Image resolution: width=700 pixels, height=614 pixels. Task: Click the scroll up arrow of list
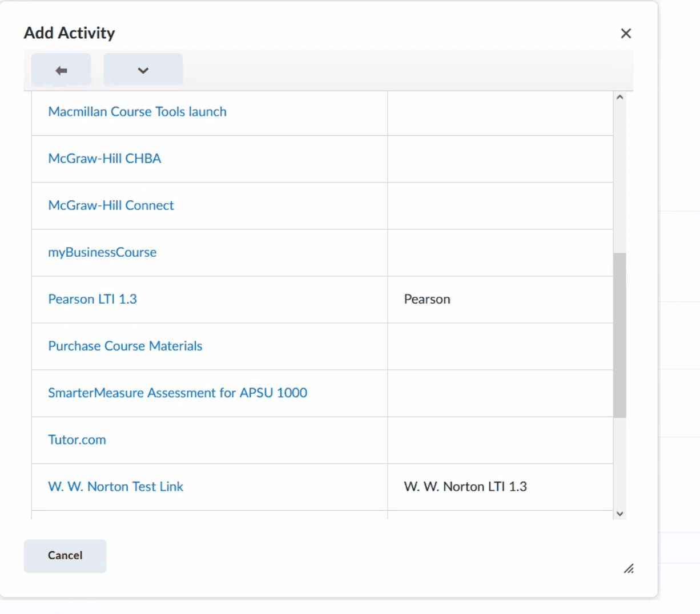pyautogui.click(x=619, y=98)
